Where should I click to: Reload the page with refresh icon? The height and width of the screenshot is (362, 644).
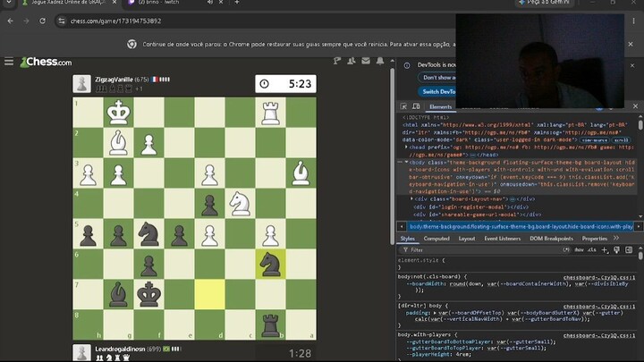tap(42, 21)
